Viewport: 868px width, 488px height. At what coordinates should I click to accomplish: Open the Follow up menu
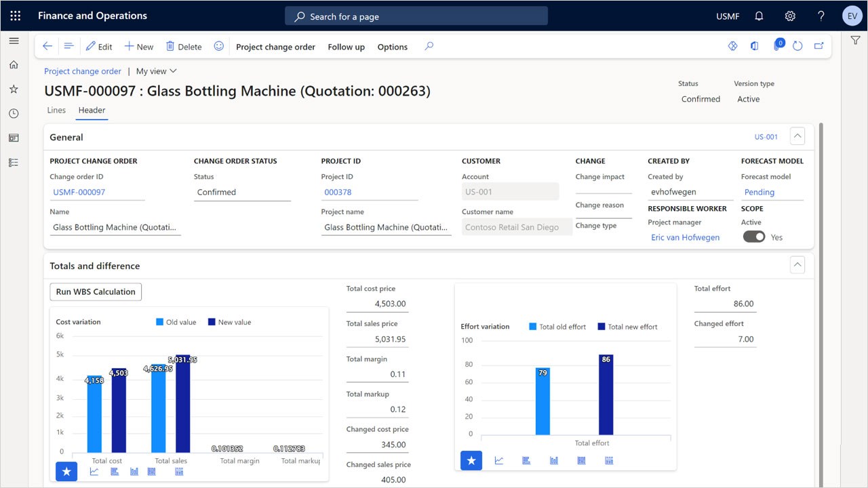coord(346,47)
